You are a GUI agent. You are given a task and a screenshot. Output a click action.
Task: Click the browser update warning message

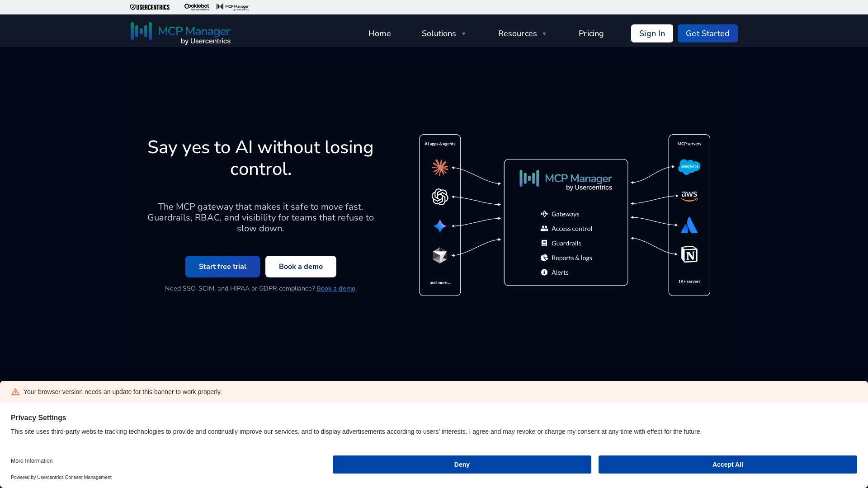click(123, 392)
